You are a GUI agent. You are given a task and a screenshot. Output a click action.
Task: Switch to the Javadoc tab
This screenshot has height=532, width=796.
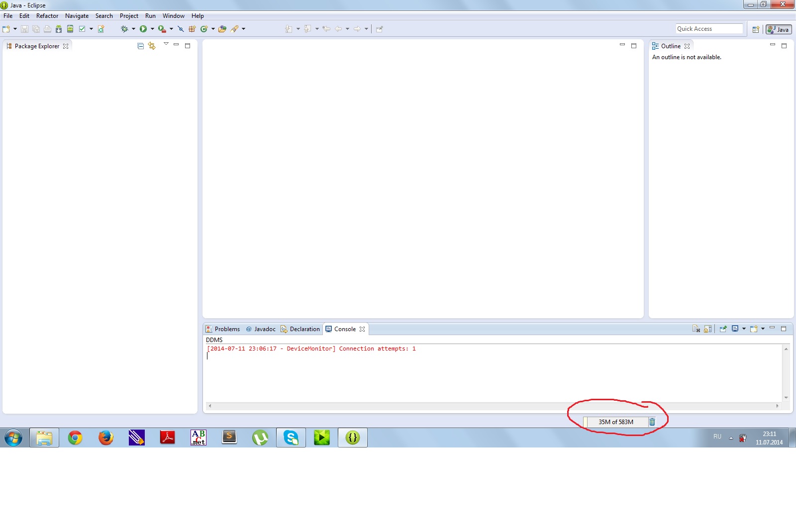point(261,329)
